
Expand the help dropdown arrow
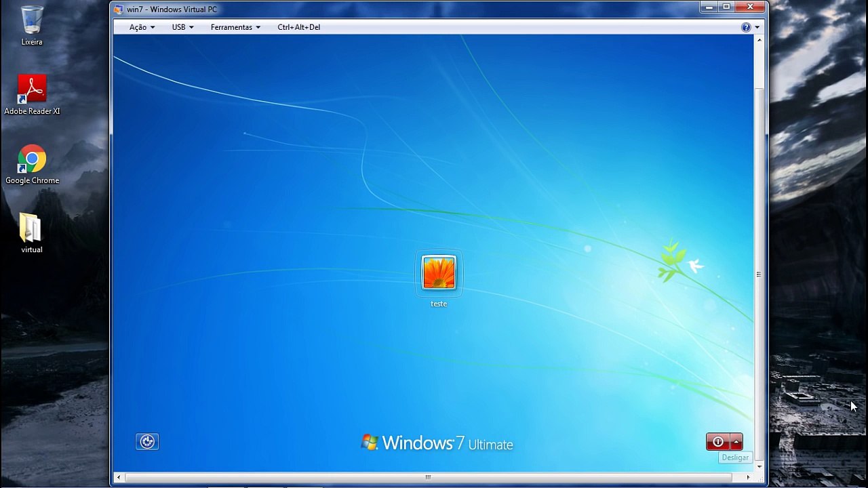click(757, 28)
